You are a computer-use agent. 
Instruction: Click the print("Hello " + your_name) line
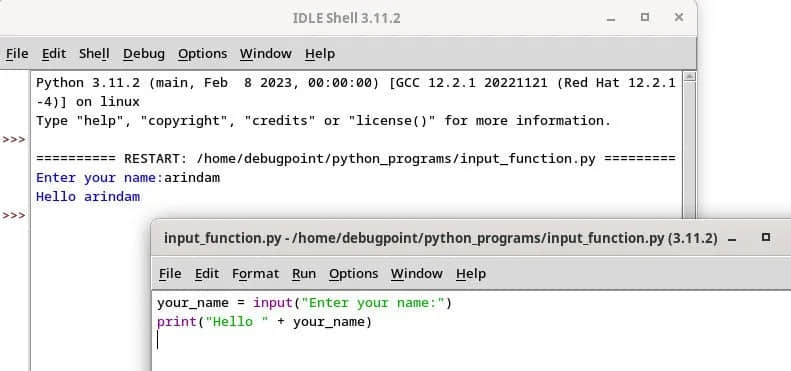coord(264,322)
